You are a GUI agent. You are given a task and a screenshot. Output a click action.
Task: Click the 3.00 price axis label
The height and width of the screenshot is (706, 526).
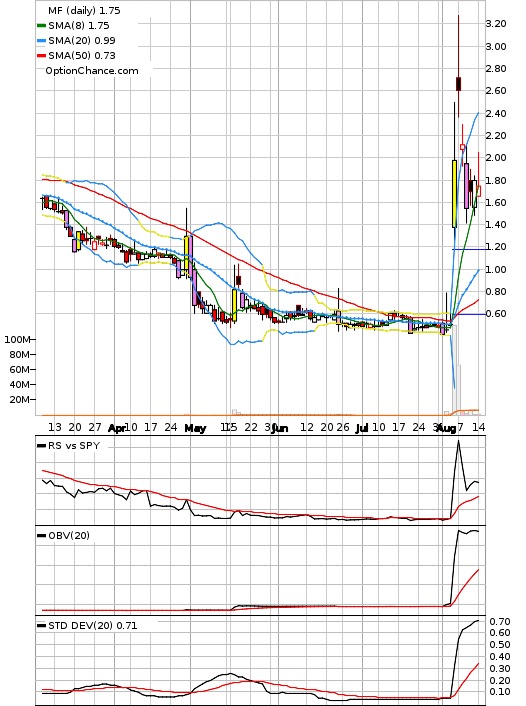(x=496, y=46)
